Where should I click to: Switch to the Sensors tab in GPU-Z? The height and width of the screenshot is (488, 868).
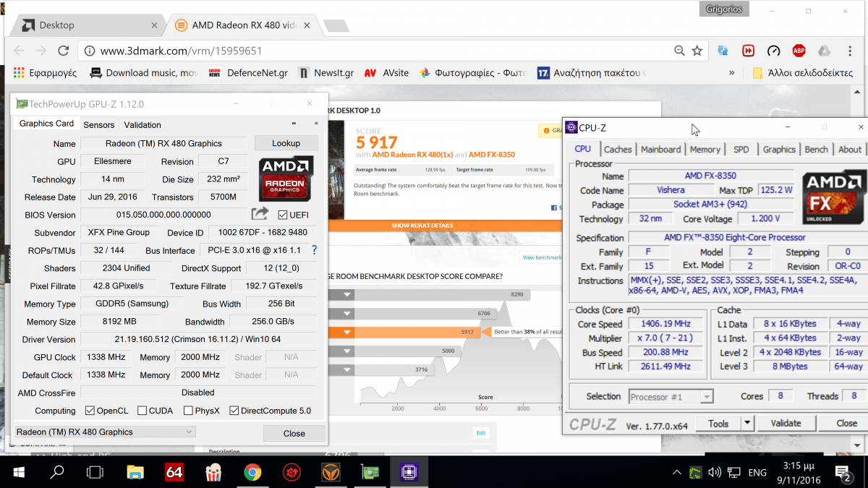99,124
